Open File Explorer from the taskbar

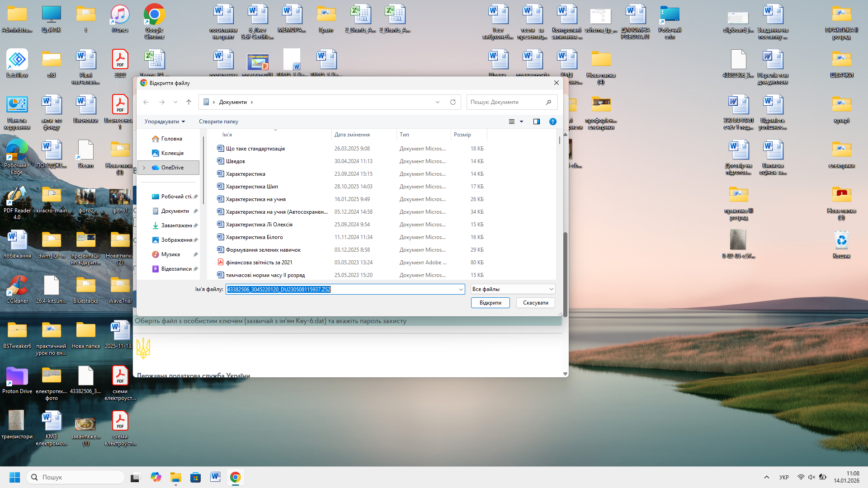coord(175,477)
